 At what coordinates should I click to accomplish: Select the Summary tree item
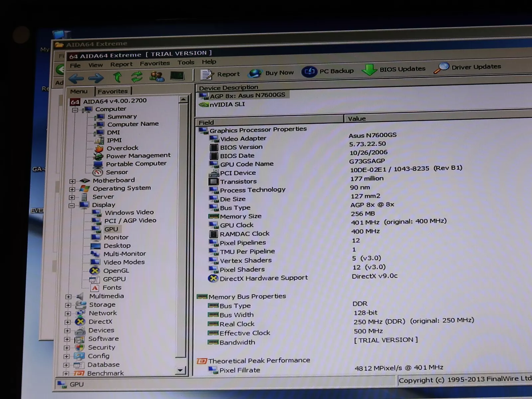tap(122, 117)
